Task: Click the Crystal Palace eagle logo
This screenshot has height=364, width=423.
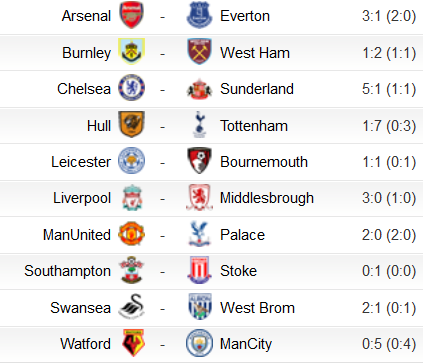Action: 199,234
